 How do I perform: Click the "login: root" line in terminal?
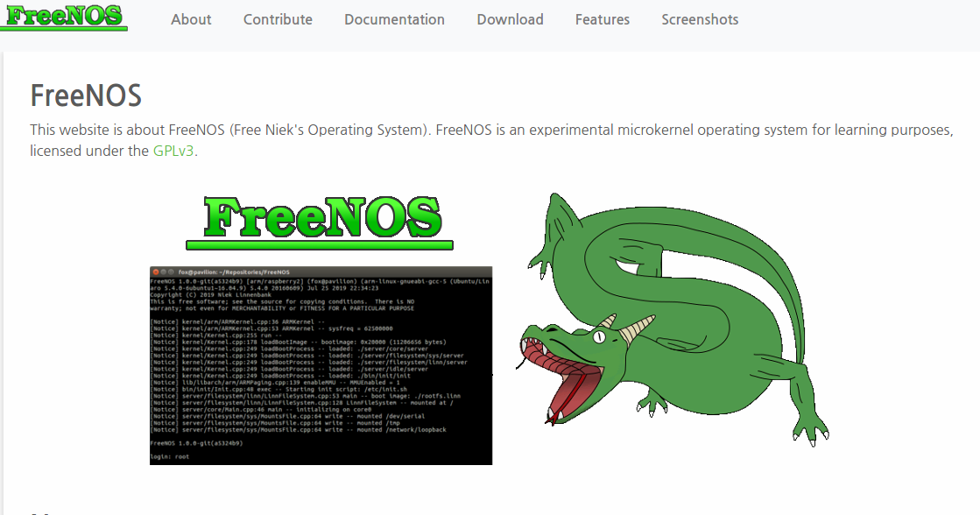169,457
